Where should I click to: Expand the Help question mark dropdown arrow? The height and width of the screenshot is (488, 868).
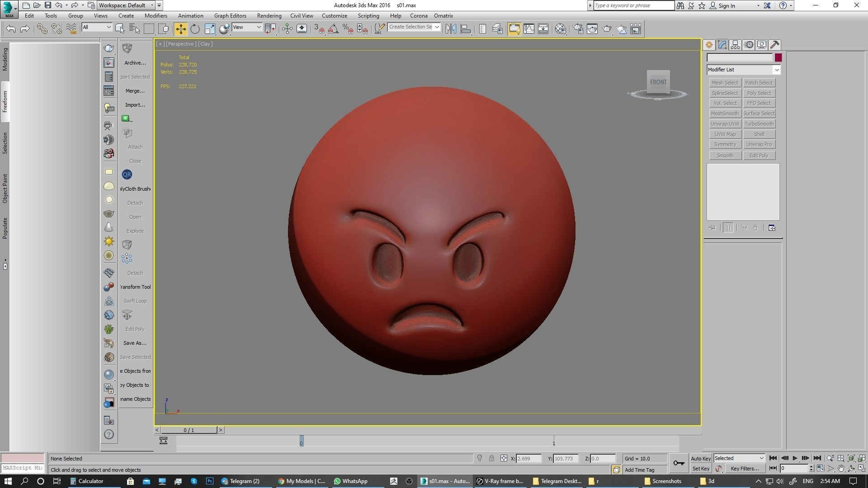[x=791, y=6]
